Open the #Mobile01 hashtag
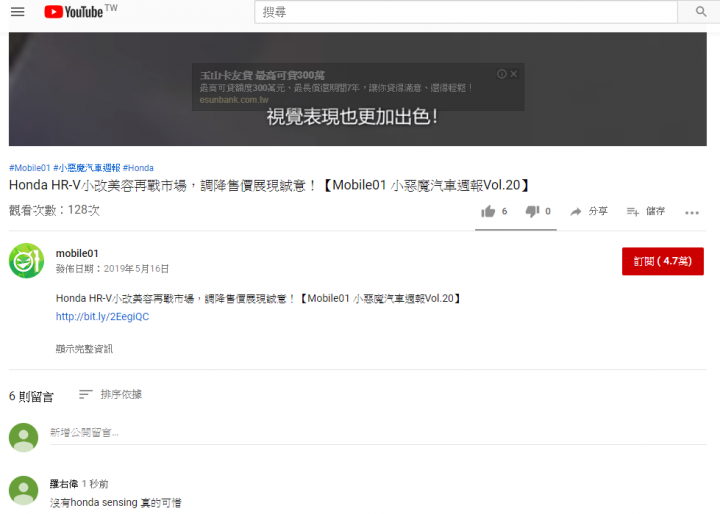720x514 pixels. click(x=29, y=168)
